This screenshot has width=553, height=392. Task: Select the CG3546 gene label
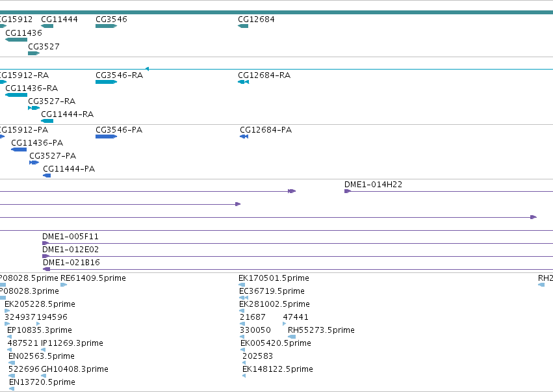[112, 19]
